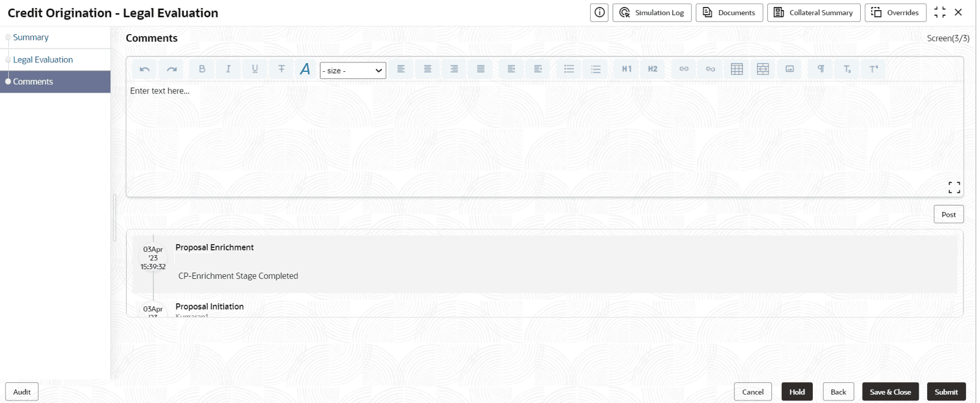Image resolution: width=980 pixels, height=403 pixels.
Task: Apply H2 heading style
Action: coord(653,69)
